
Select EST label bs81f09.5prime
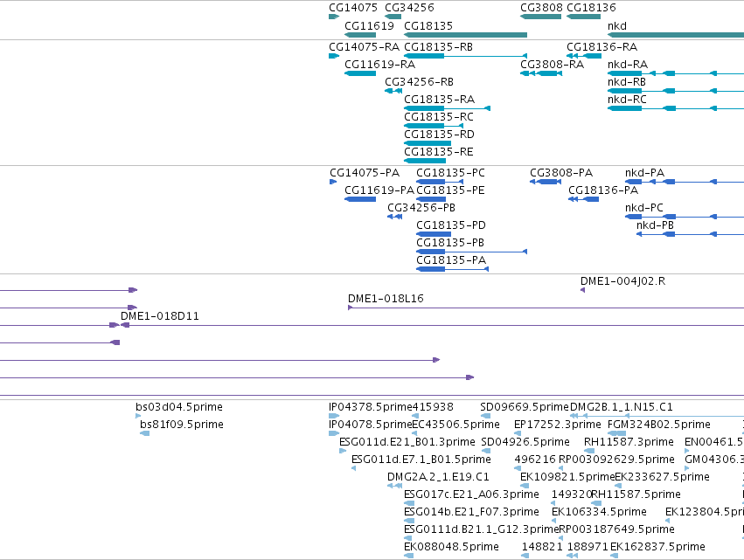tap(182, 425)
